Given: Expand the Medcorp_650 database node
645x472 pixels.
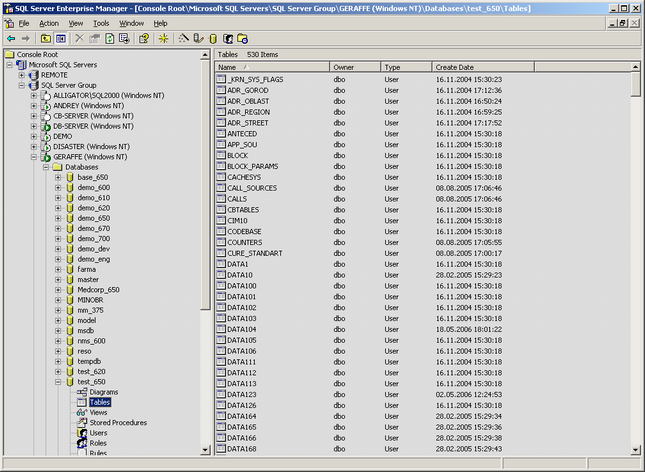Looking at the screenshot, I should 58,290.
